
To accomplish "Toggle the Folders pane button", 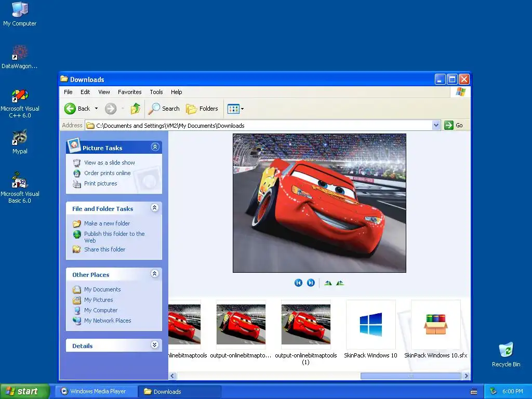I will pos(202,109).
